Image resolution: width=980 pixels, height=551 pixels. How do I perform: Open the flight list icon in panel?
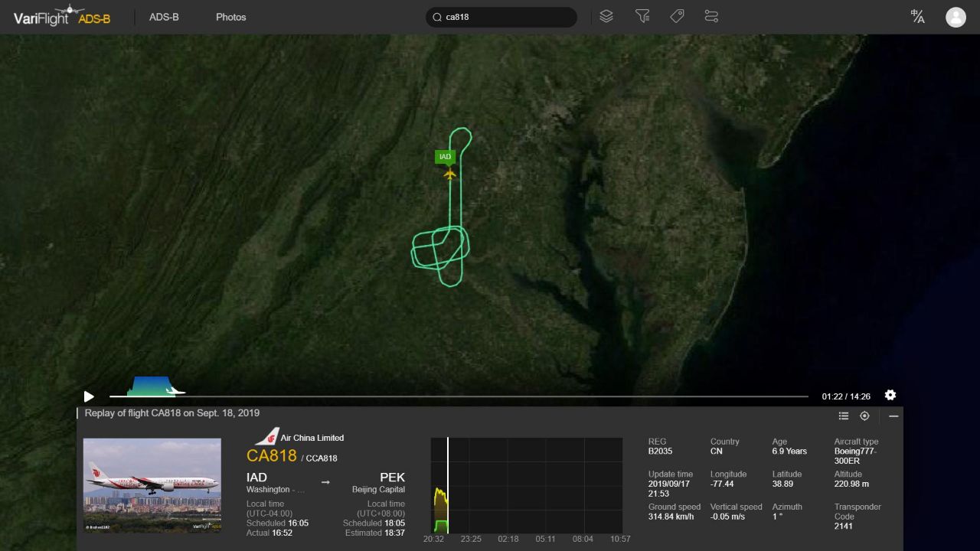coord(844,416)
